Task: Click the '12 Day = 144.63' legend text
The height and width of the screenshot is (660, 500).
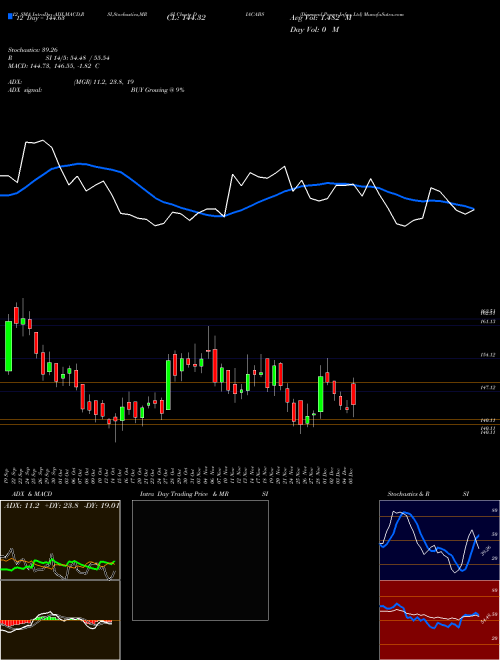Action: click(x=39, y=18)
